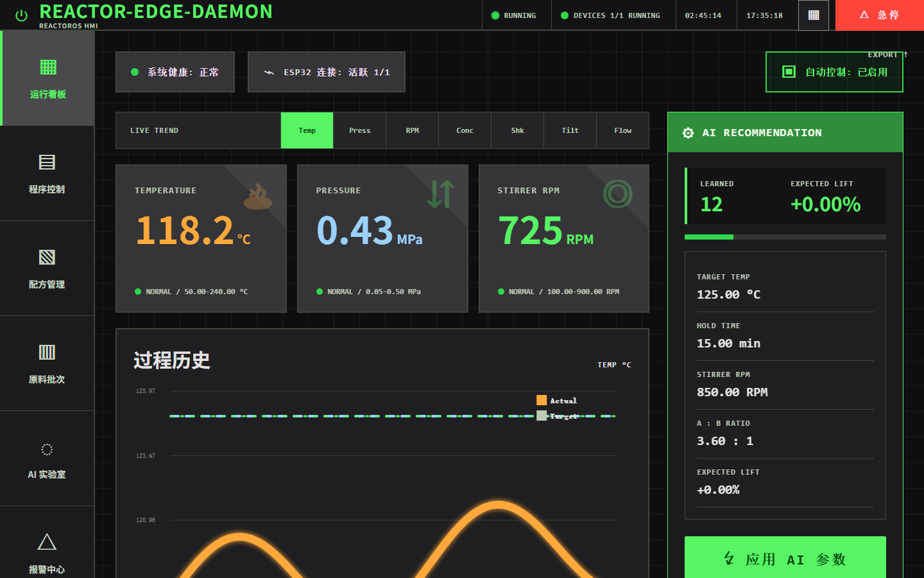
Task: Click the 0.43 MPa pressure reading
Action: [x=370, y=231]
